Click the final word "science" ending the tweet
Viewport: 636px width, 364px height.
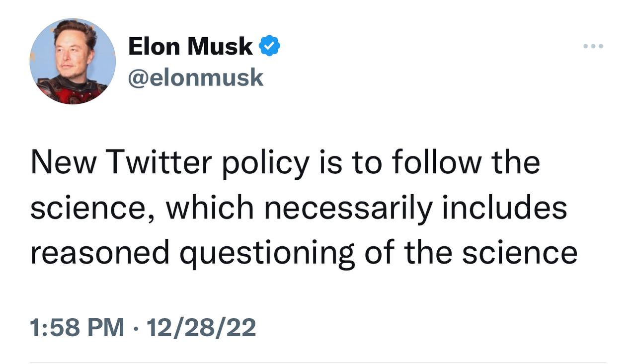pos(519,252)
